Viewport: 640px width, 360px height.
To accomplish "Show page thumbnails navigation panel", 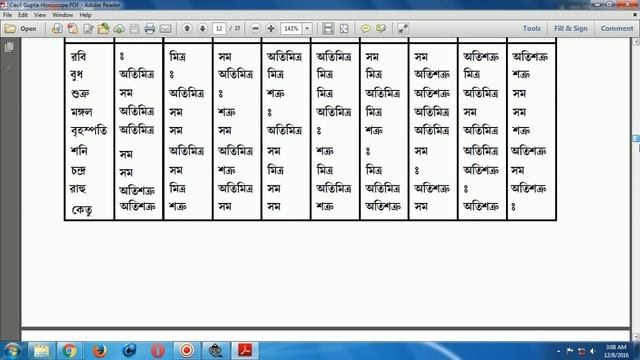I will click(9, 47).
